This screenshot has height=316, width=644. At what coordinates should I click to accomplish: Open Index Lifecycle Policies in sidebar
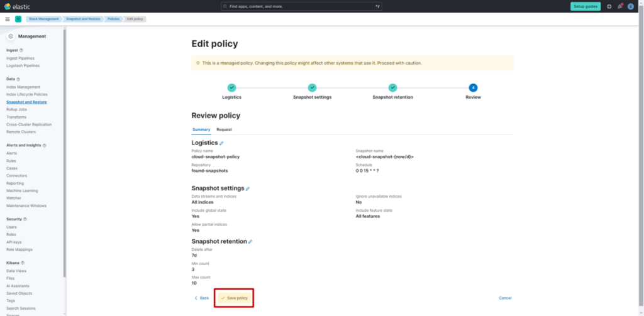pyautogui.click(x=26, y=94)
